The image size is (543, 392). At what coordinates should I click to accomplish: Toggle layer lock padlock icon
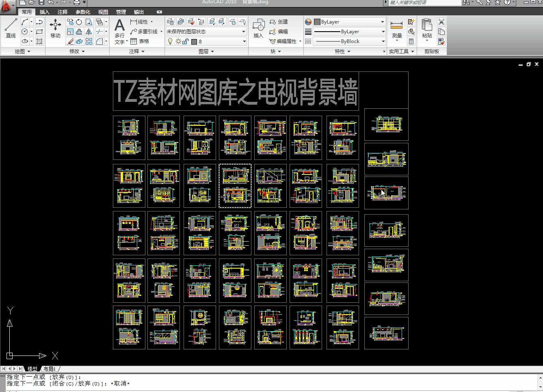click(186, 41)
